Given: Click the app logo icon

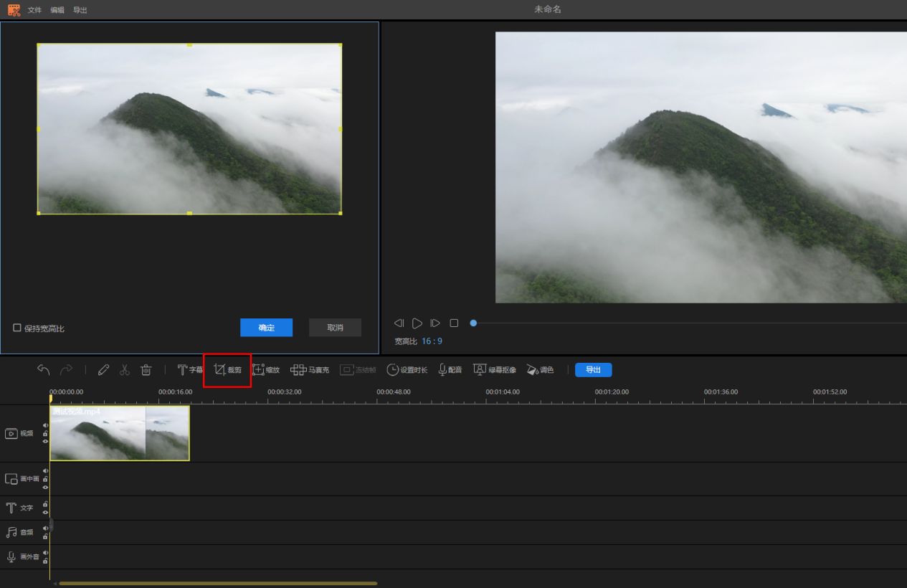Looking at the screenshot, I should click(x=14, y=10).
